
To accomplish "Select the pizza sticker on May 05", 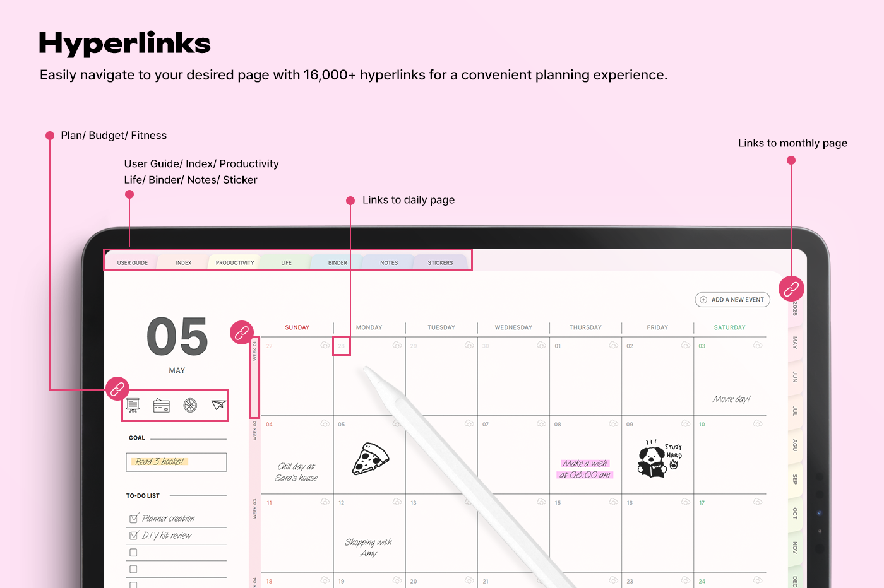I will click(370, 459).
